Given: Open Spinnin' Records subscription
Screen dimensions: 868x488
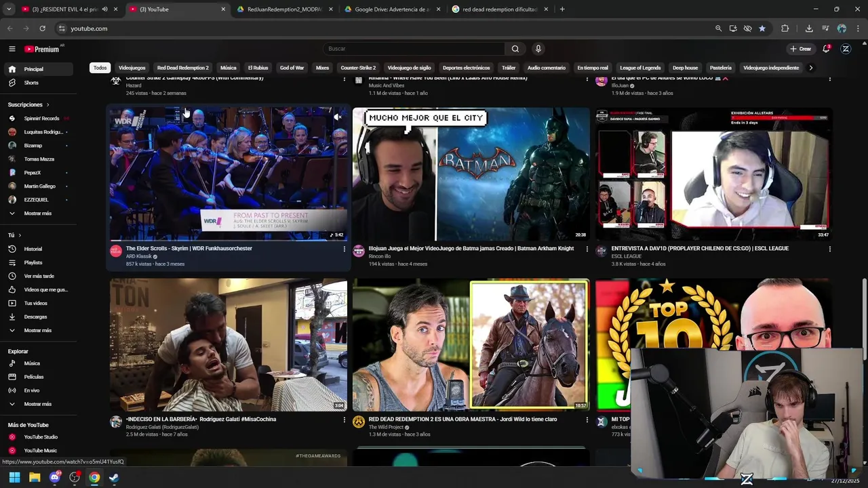Looking at the screenshot, I should point(39,118).
